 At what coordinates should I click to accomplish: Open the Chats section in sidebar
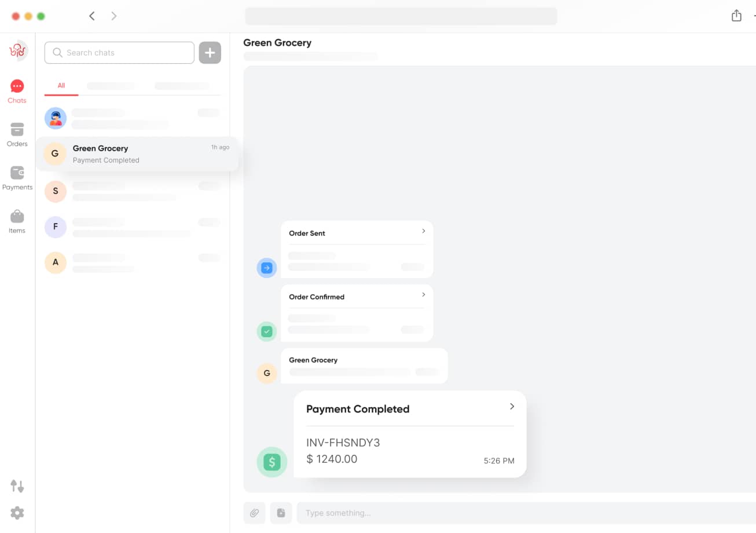click(x=17, y=91)
